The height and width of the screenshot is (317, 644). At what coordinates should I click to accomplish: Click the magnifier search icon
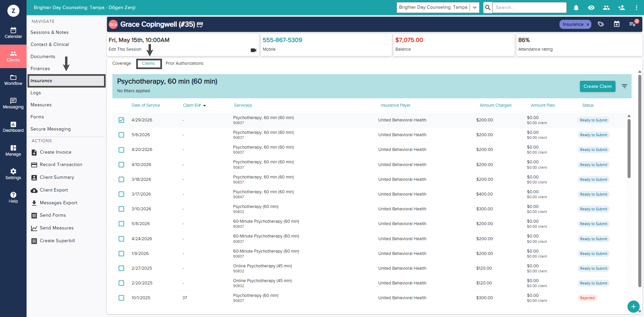tap(488, 7)
